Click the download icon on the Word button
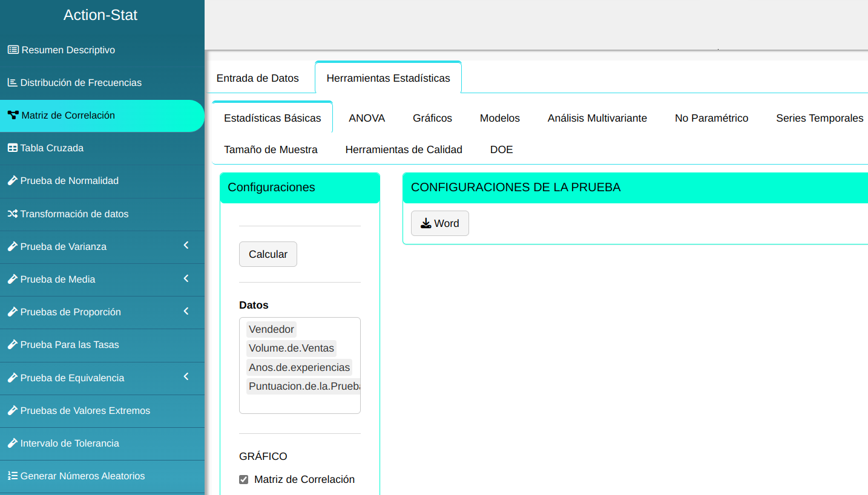 (x=426, y=223)
